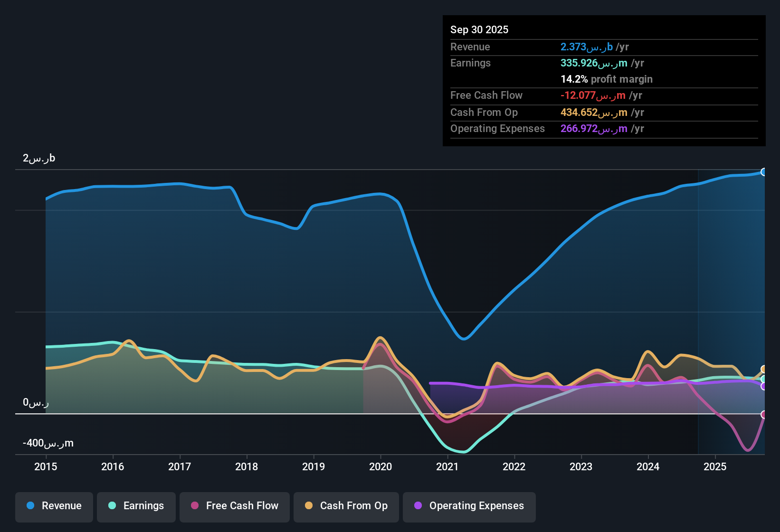Click the 14.2% profit margin text
Screen dimensions: 780x532
point(606,79)
